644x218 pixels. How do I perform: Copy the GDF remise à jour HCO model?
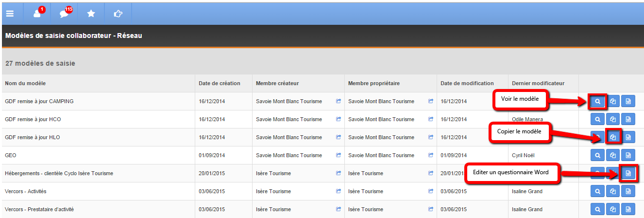[x=613, y=119]
